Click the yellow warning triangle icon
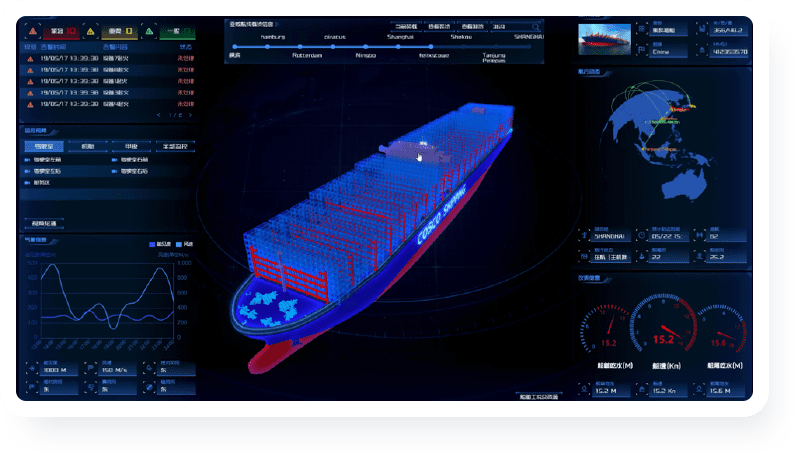Screen dimensions: 796x455 [x=90, y=31]
